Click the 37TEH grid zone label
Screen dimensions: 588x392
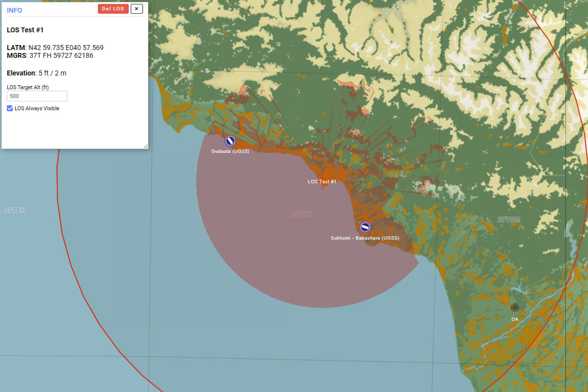[x=15, y=210]
